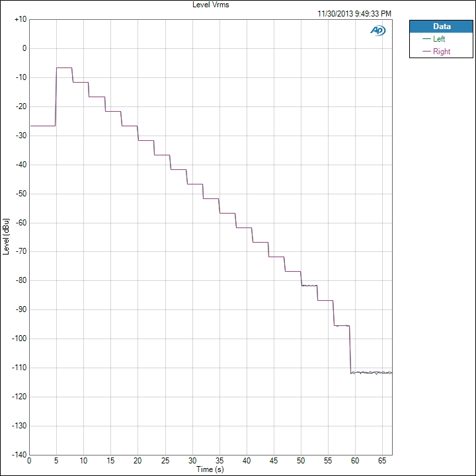Screen dimensions: 476x476
Task: Click the Level (dBu) vertical axis label
Action: (x=6, y=237)
